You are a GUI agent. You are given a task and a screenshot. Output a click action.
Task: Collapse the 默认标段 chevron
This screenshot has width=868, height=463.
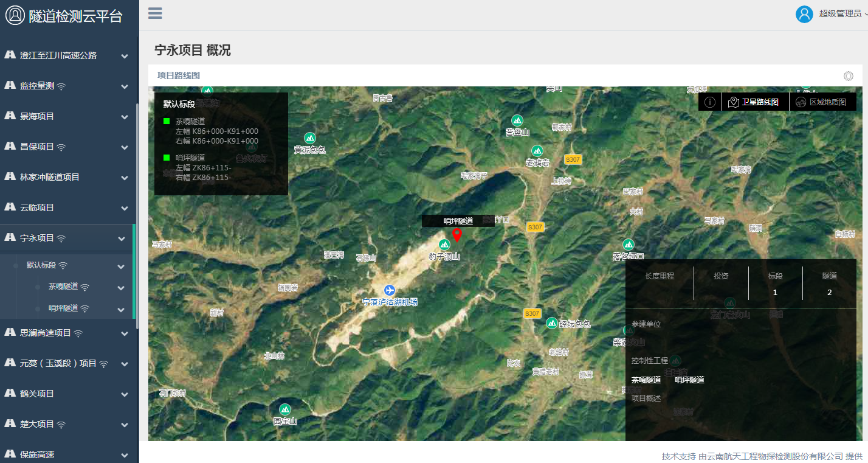coord(122,266)
